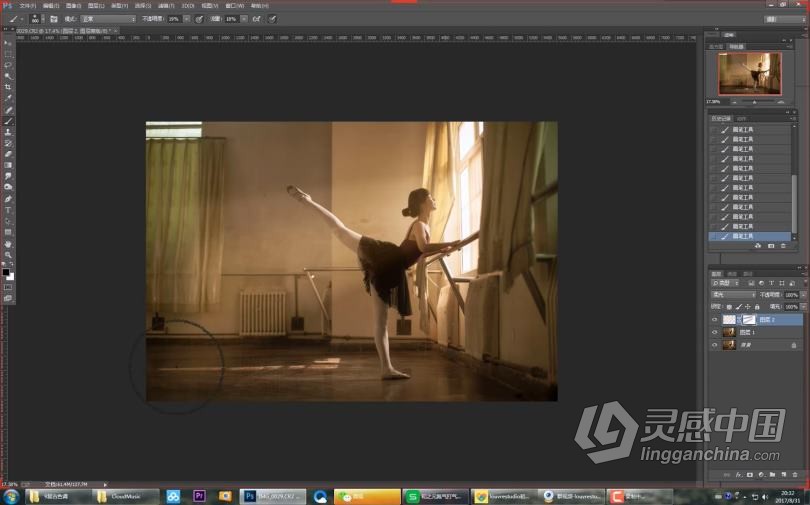Select the Rectangle shape tool
Viewport: 810px width, 505px height.
tap(8, 232)
